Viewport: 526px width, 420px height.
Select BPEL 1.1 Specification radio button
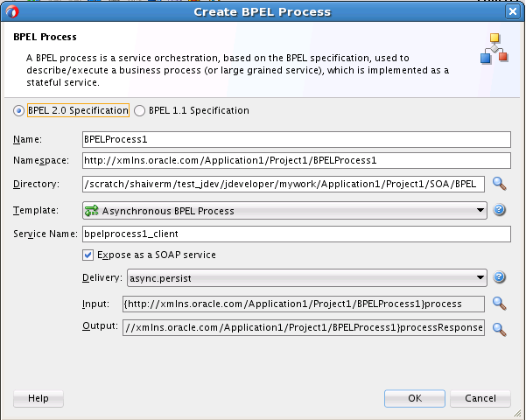(x=139, y=110)
